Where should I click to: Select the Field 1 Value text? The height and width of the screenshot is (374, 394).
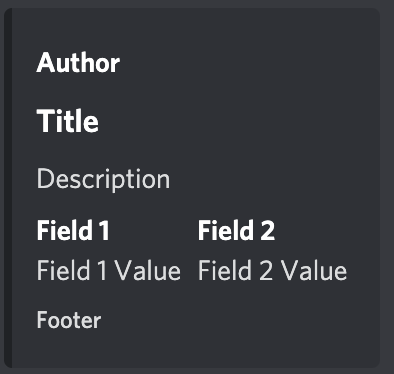(109, 270)
